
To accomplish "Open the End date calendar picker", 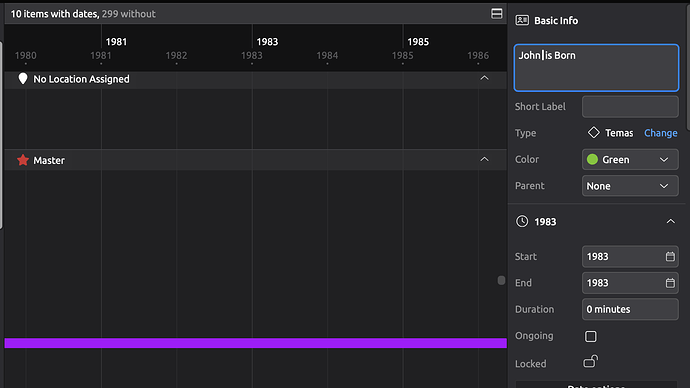I will pos(670,283).
